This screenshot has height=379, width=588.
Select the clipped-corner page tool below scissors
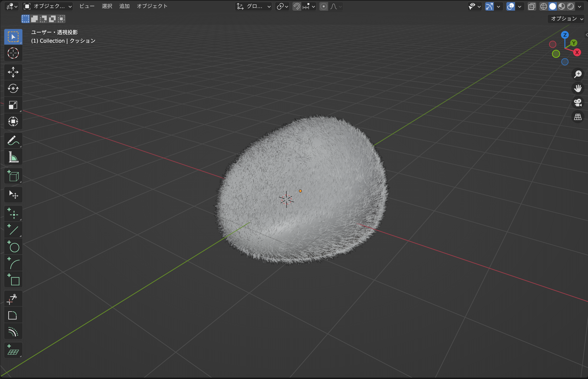13,315
